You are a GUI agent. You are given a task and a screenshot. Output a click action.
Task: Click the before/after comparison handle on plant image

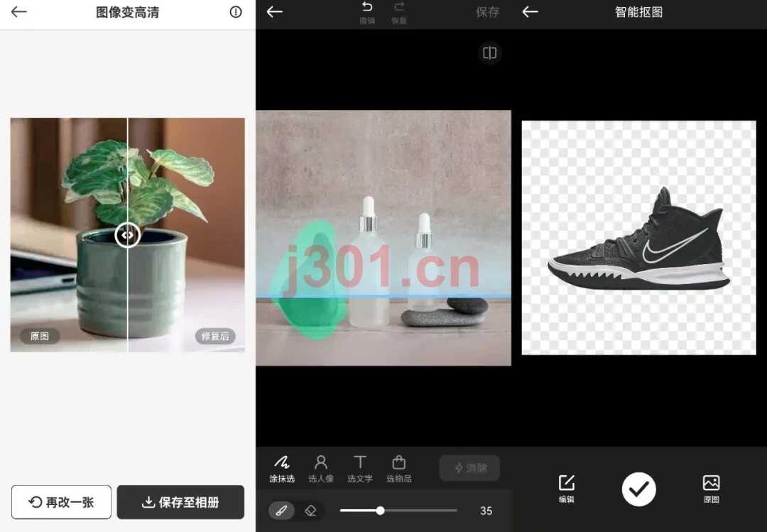click(x=127, y=235)
